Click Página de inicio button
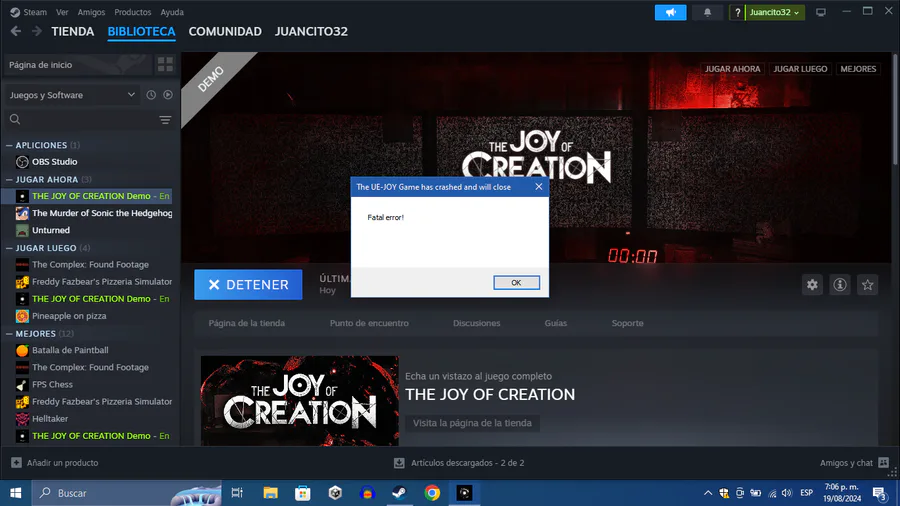This screenshot has width=900, height=506. click(x=77, y=65)
